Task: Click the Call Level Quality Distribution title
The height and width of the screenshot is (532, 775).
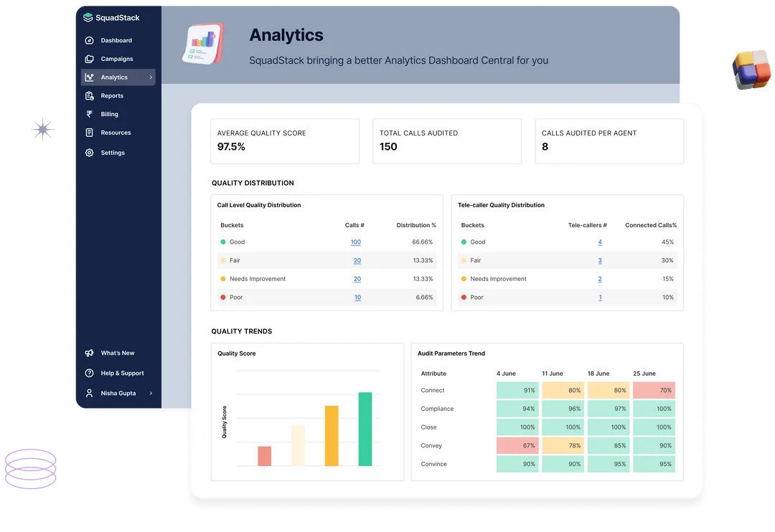Action: (x=259, y=205)
